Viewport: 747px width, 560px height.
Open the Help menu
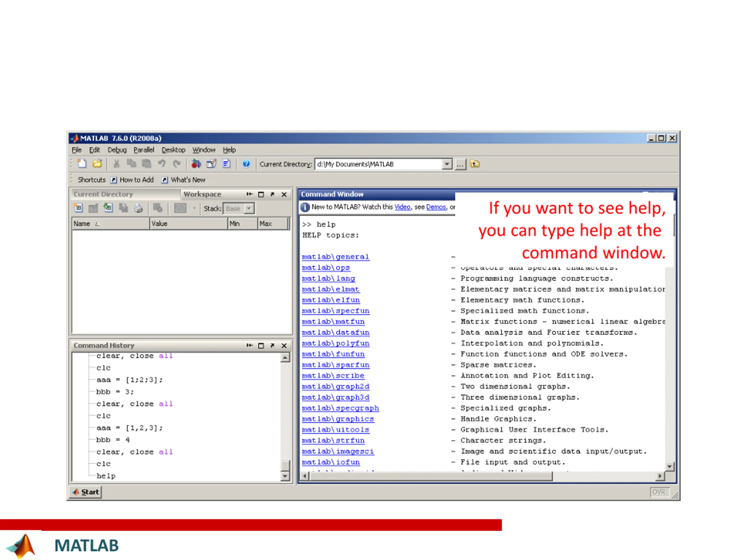(x=229, y=150)
